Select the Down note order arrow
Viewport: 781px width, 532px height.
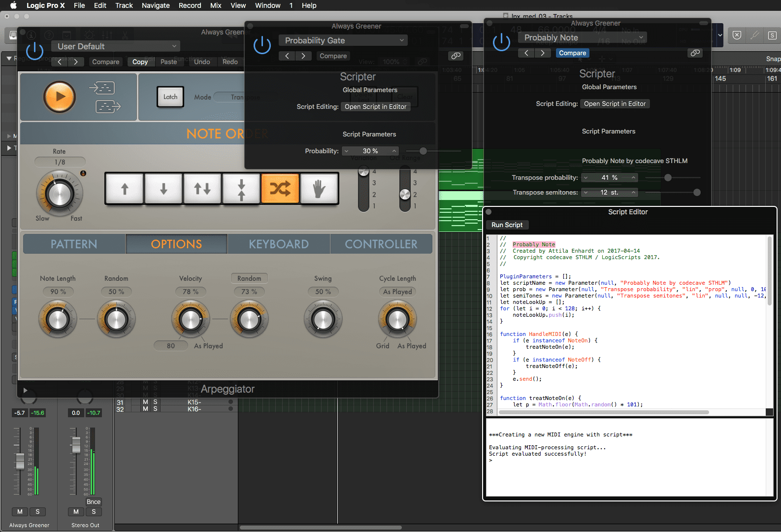tap(163, 188)
